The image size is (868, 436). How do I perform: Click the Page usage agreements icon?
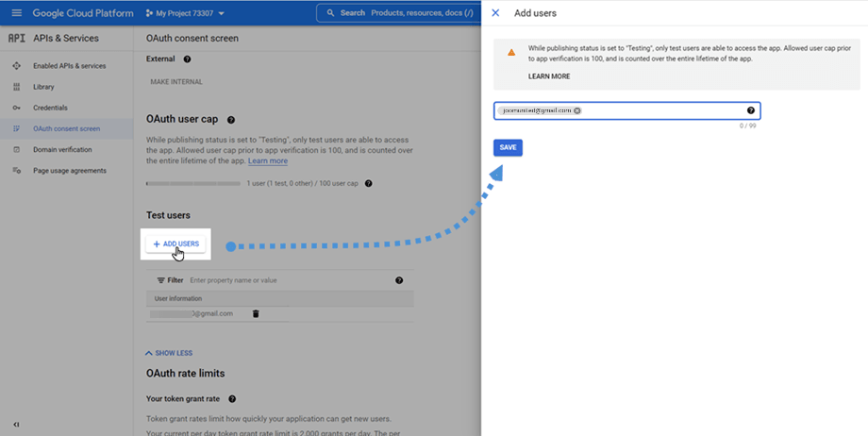tap(17, 171)
